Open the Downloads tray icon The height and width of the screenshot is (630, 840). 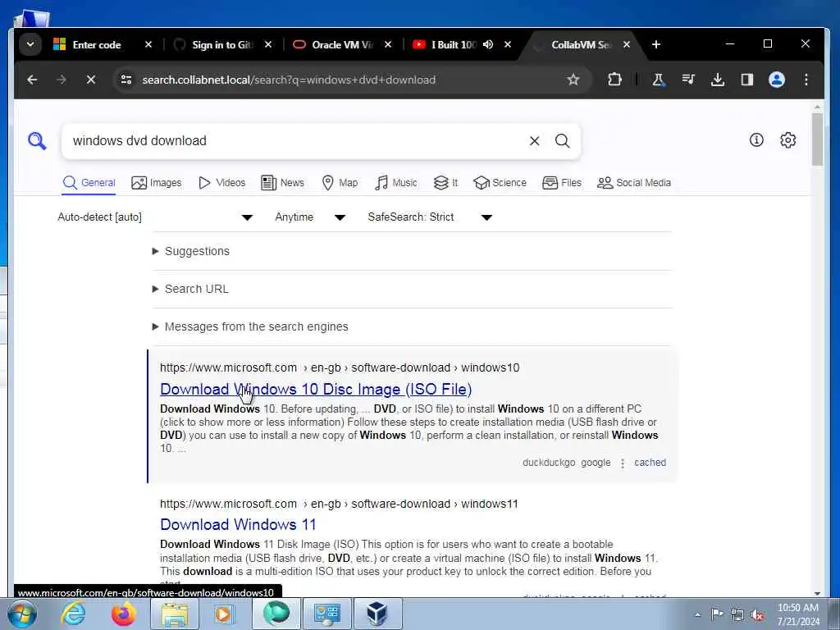(717, 80)
